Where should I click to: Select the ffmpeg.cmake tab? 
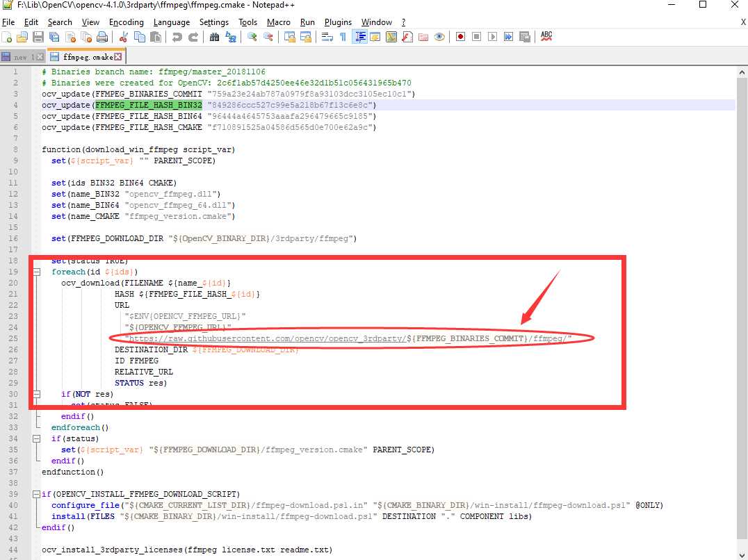86,57
